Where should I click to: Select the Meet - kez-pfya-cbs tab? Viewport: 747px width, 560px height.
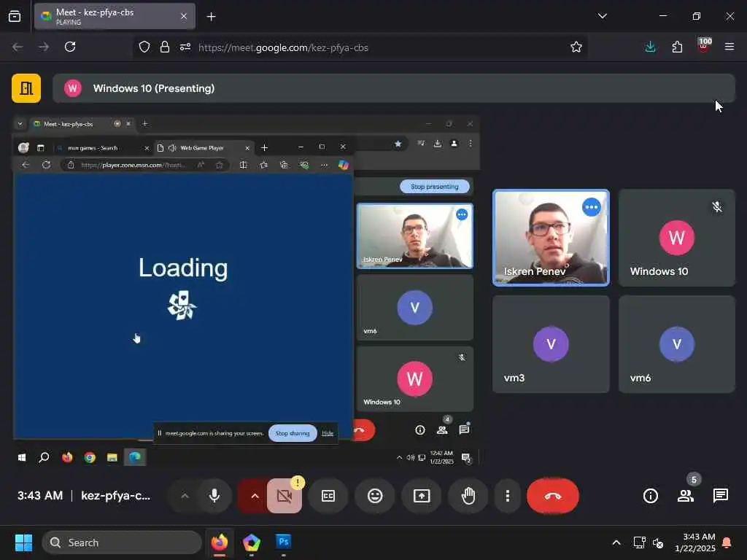coord(115,17)
